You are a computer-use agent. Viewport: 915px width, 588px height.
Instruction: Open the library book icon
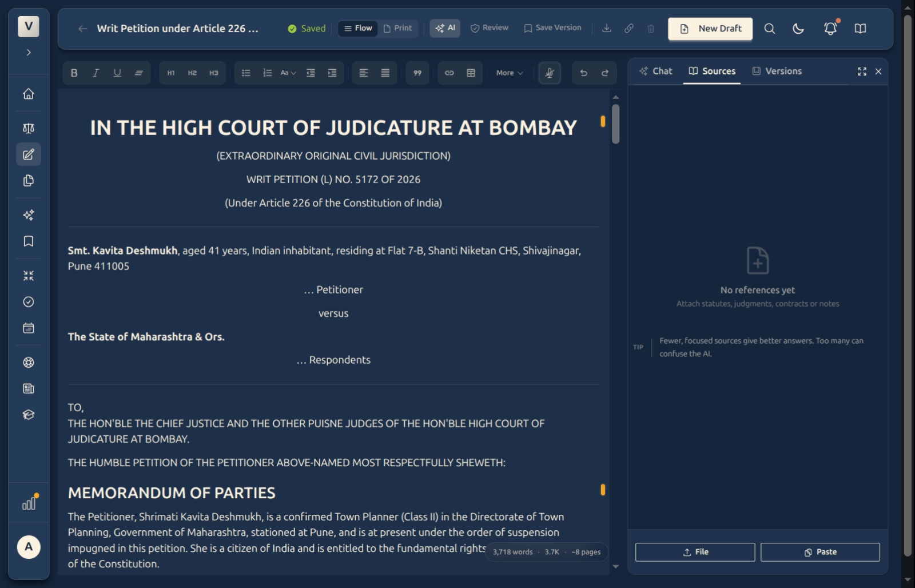pos(860,29)
